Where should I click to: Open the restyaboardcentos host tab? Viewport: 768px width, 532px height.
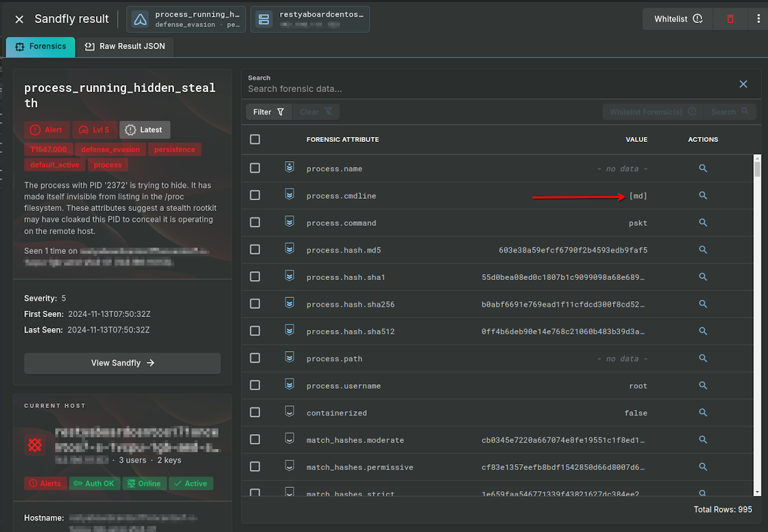pyautogui.click(x=310, y=19)
